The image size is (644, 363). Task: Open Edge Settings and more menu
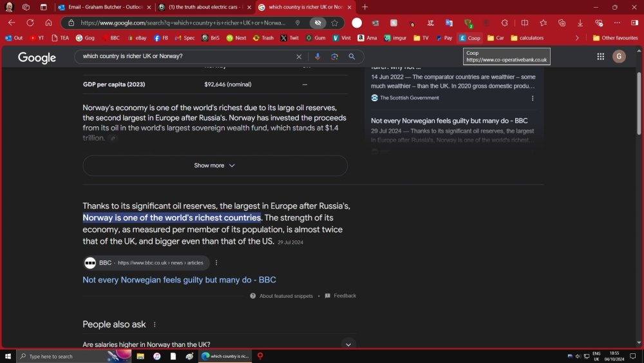pos(617,23)
